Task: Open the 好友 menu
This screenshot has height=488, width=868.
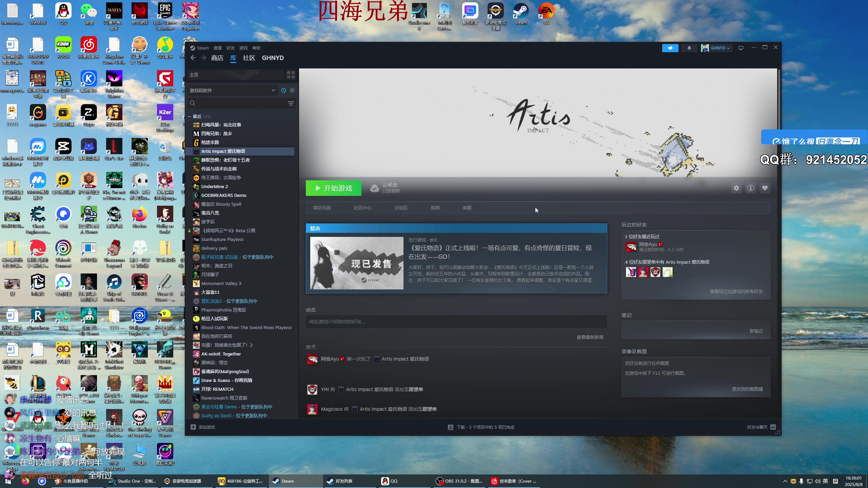Action: 231,48
